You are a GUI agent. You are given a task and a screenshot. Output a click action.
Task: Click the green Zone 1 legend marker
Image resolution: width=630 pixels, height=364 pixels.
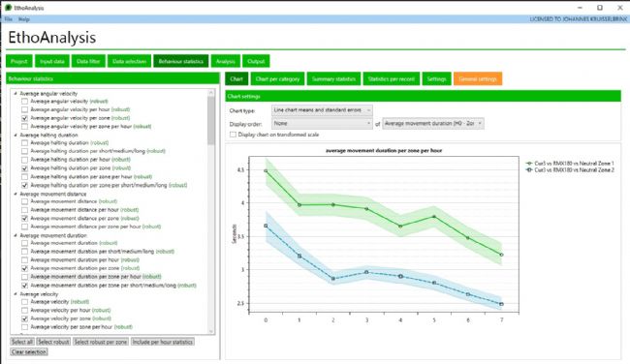click(529, 164)
